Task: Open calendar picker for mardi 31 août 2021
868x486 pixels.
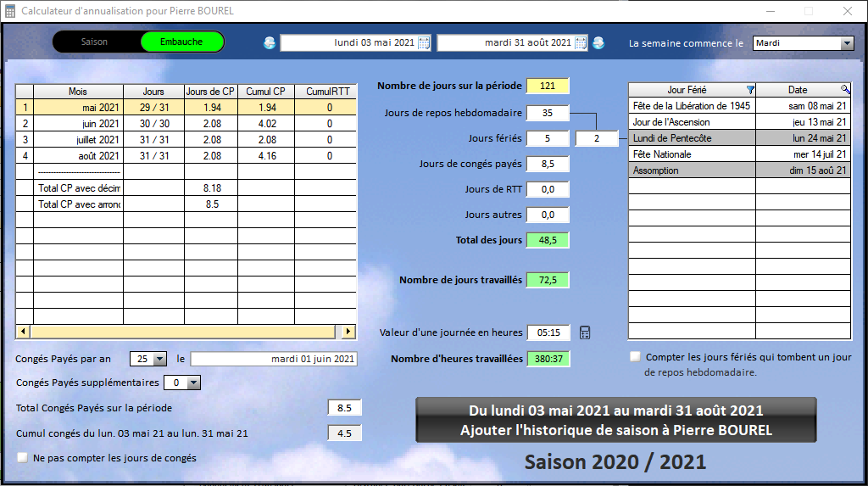Action: tap(581, 42)
